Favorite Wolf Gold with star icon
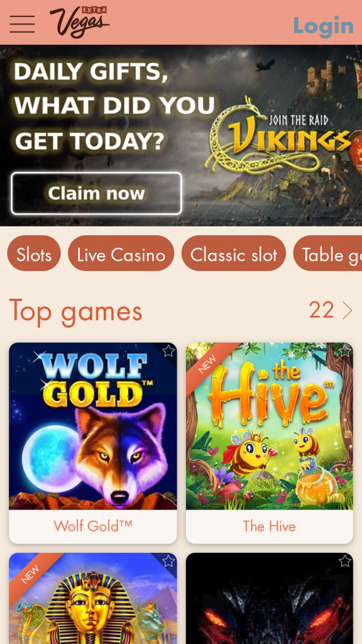 click(x=168, y=351)
